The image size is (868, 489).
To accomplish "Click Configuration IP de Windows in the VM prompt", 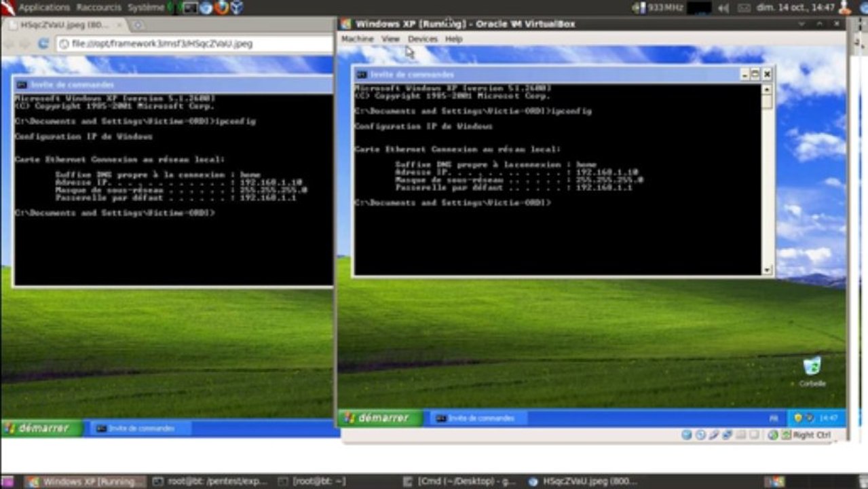I will click(x=423, y=126).
